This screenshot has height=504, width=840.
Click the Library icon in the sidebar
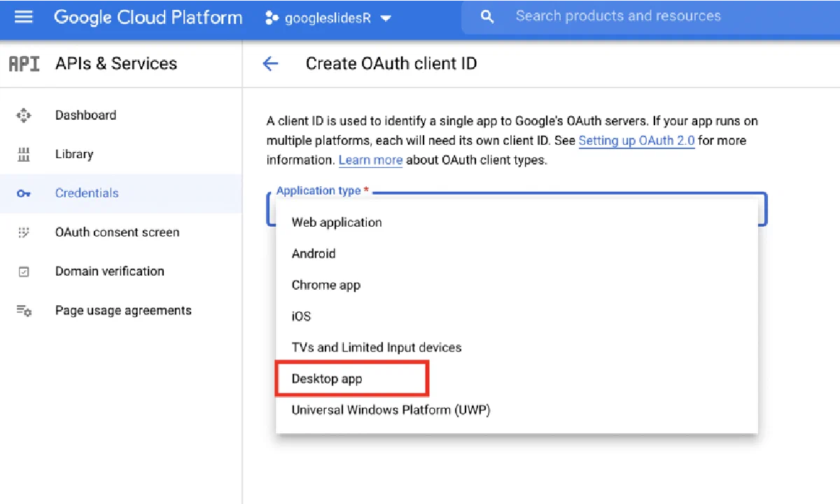point(24,155)
